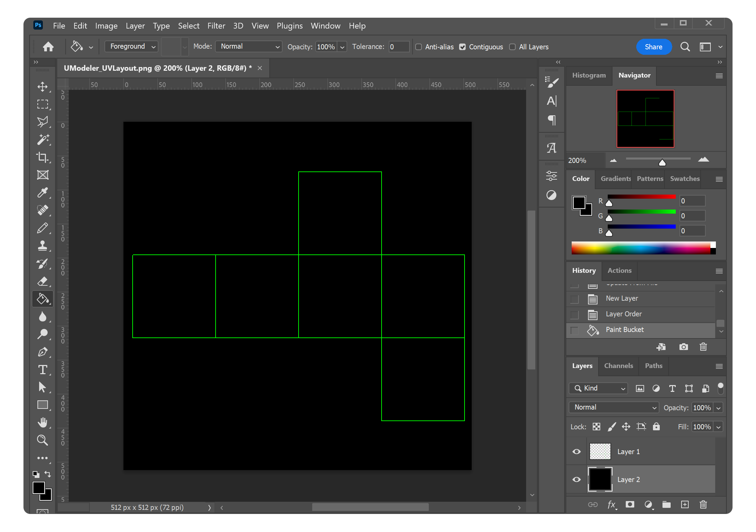The width and height of the screenshot is (756, 532).
Task: Hide Layer 1 with eye icon
Action: pos(576,452)
